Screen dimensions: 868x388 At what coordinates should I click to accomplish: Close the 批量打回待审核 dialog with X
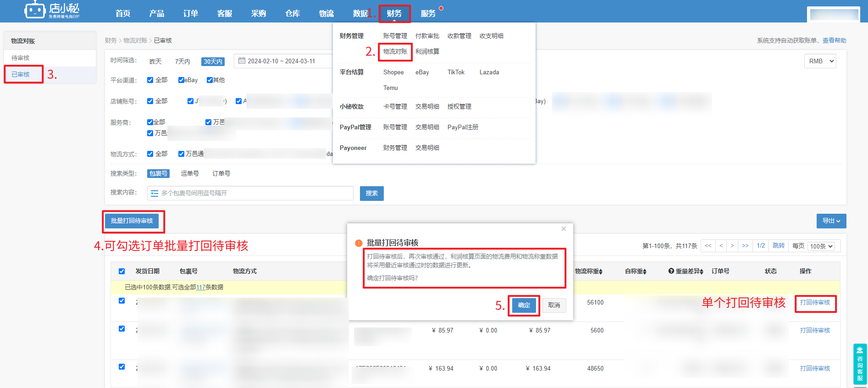(564, 229)
